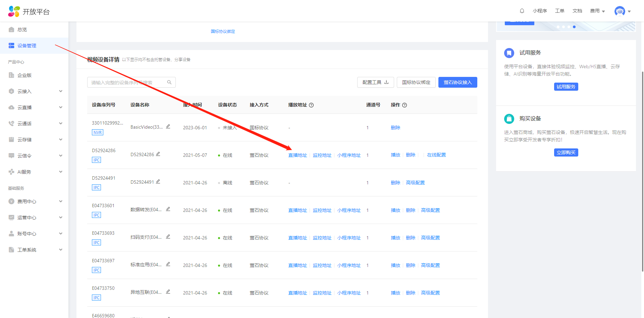The height and width of the screenshot is (318, 644).
Task: Click the top 国标协议绑定 link
Action: click(x=223, y=32)
